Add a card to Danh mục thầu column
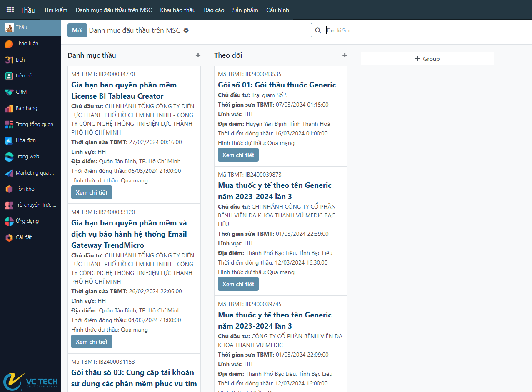Viewport: 532px width, 392px height. tap(198, 55)
